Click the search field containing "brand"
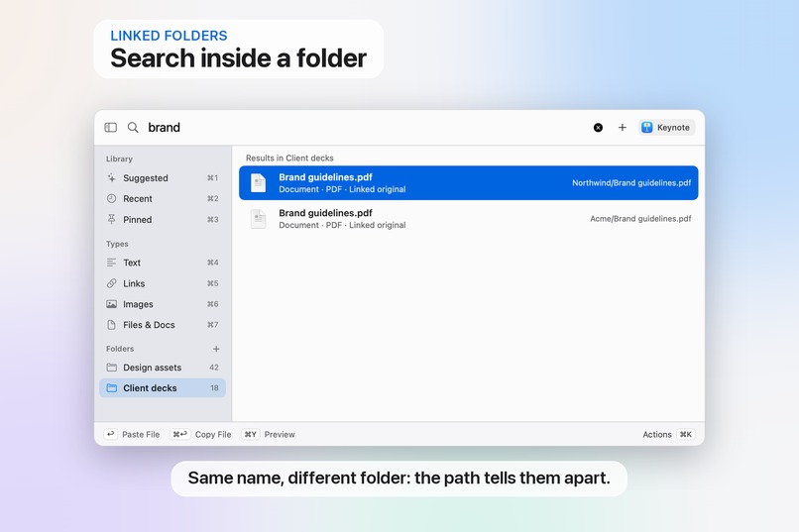The height and width of the screenshot is (532, 799). point(367,127)
